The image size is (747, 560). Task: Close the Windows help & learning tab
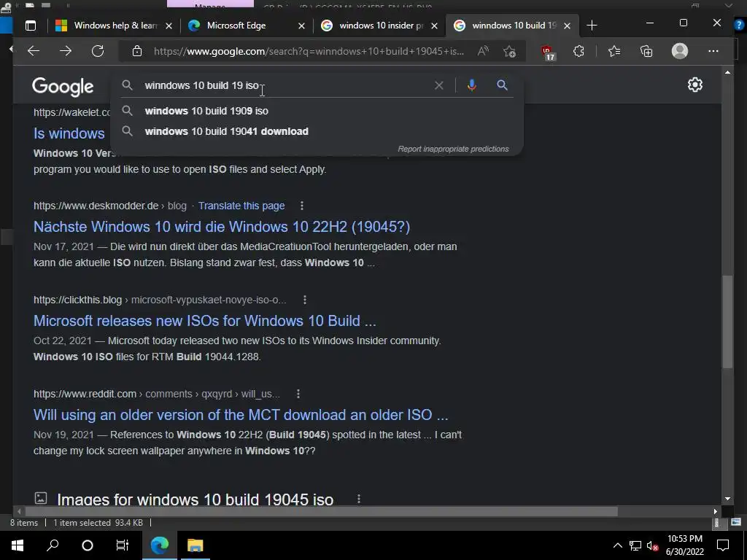[x=169, y=26]
